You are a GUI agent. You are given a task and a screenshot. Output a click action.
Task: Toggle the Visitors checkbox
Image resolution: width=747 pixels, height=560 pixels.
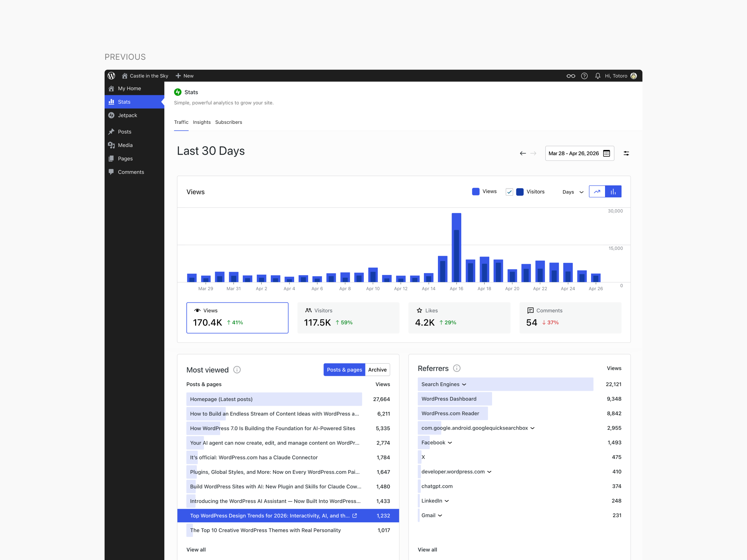tap(509, 192)
